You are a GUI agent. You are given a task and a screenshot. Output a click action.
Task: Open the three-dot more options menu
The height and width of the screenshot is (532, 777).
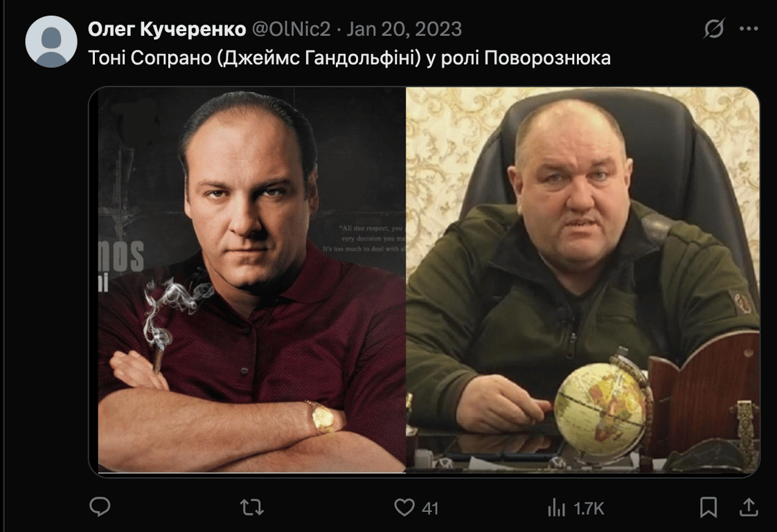click(749, 29)
